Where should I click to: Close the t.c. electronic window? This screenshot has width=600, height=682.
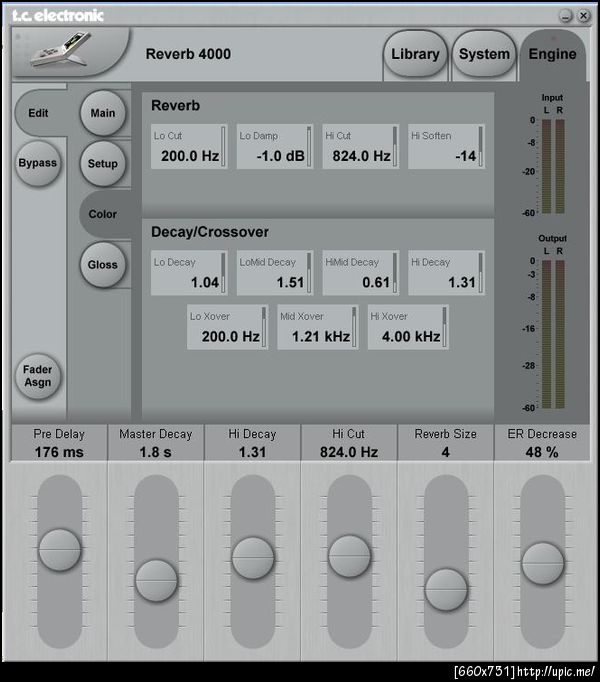click(583, 16)
